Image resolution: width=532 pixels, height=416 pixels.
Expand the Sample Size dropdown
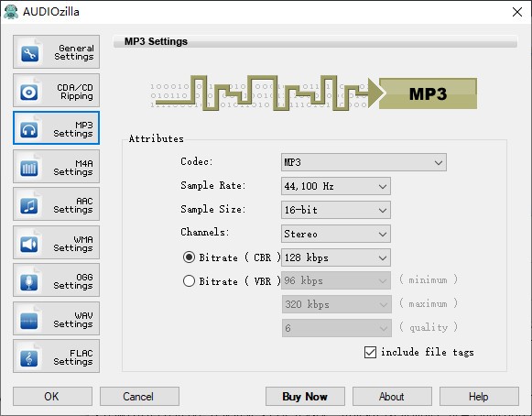coord(336,210)
